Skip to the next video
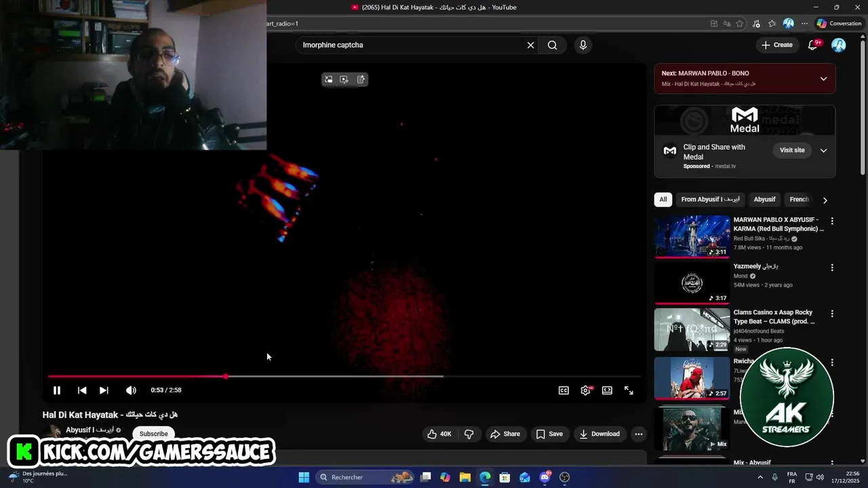This screenshot has width=868, height=488. pos(104,390)
